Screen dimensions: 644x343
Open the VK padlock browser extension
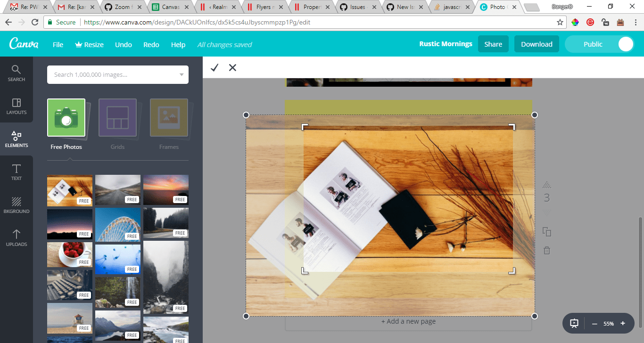(605, 22)
